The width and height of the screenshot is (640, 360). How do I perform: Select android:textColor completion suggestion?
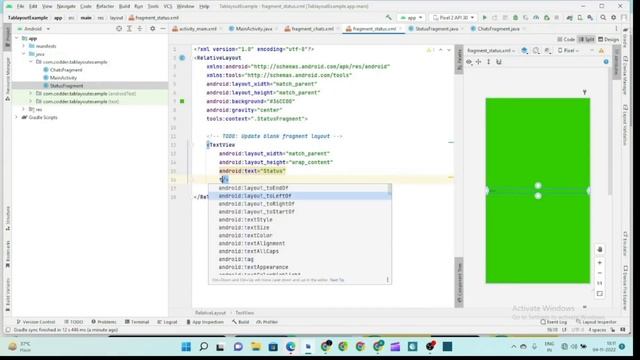point(300,236)
